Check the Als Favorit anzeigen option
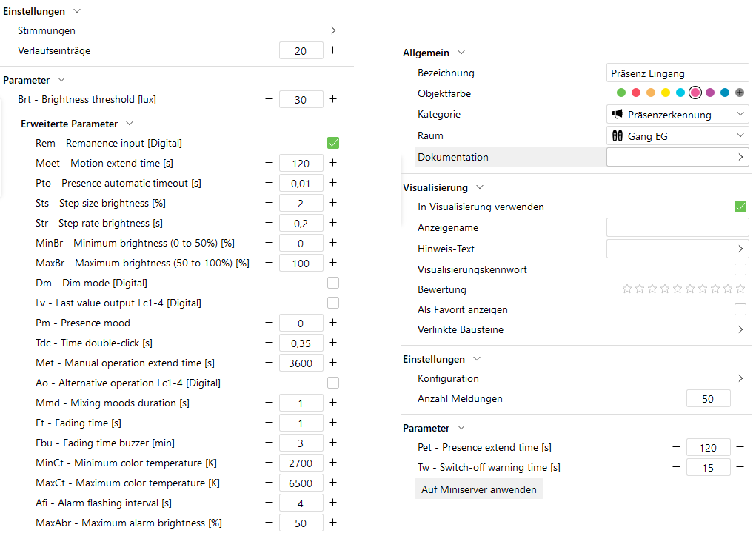The height and width of the screenshot is (550, 756). tap(740, 309)
